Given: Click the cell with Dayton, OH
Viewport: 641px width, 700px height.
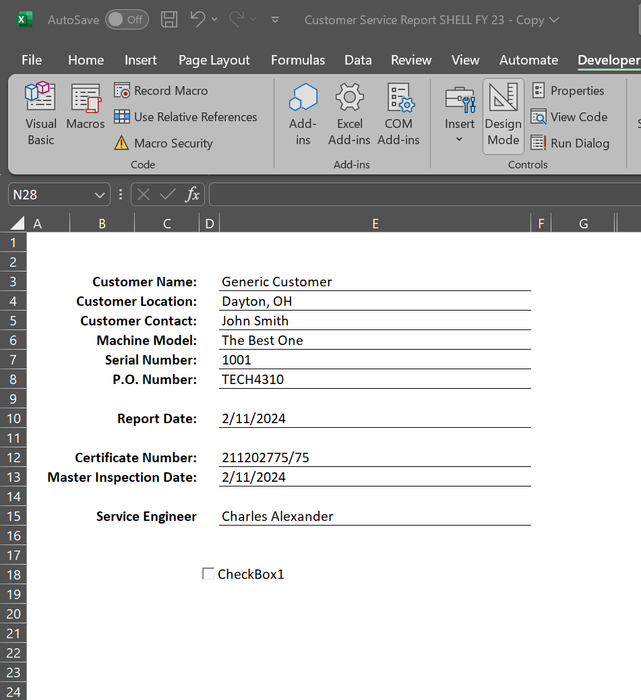Looking at the screenshot, I should (x=375, y=301).
